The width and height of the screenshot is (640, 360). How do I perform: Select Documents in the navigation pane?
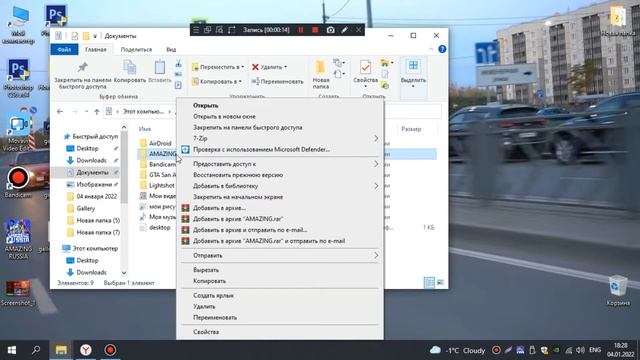pos(92,172)
